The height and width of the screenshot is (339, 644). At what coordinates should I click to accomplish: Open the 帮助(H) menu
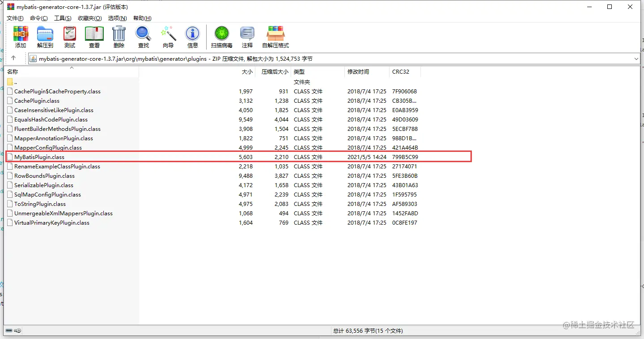click(x=142, y=18)
